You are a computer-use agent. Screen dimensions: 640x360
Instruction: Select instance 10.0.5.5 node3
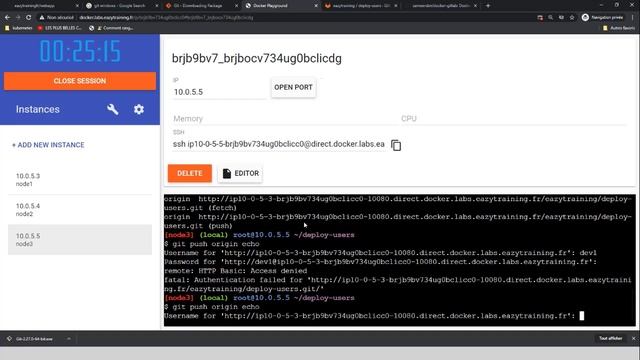coord(80,240)
